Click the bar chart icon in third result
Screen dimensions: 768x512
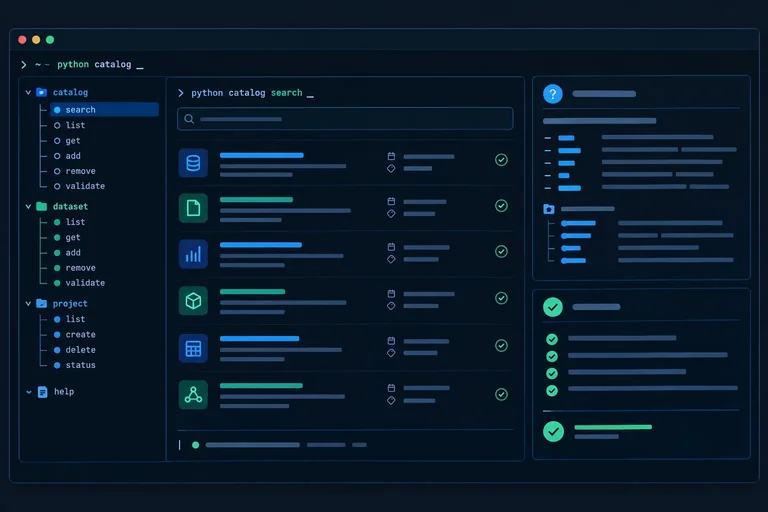193,254
